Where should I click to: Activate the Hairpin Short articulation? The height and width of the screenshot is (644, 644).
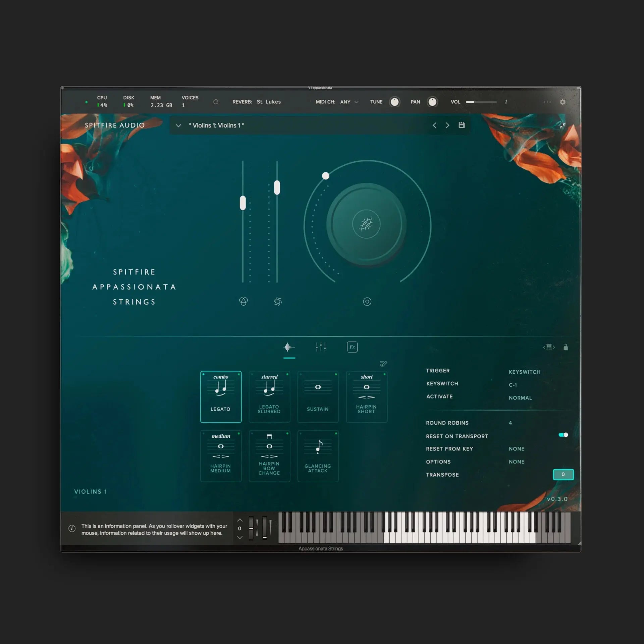click(x=367, y=397)
